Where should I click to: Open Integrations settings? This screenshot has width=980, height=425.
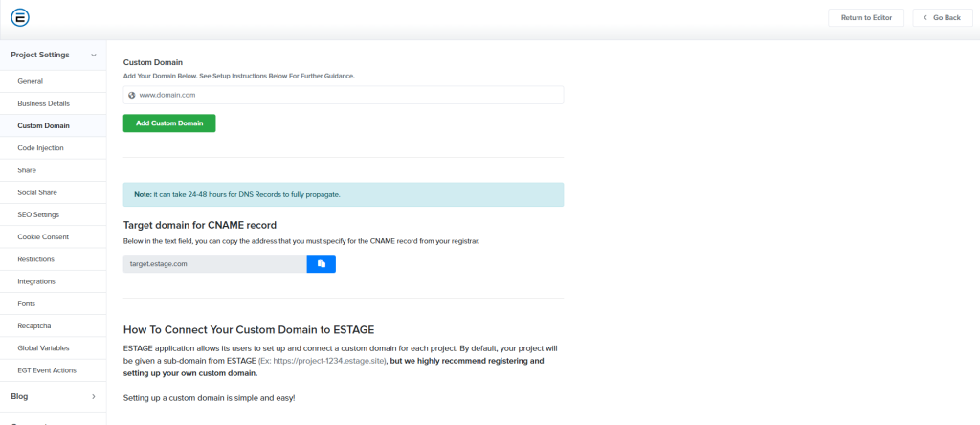(x=54, y=281)
